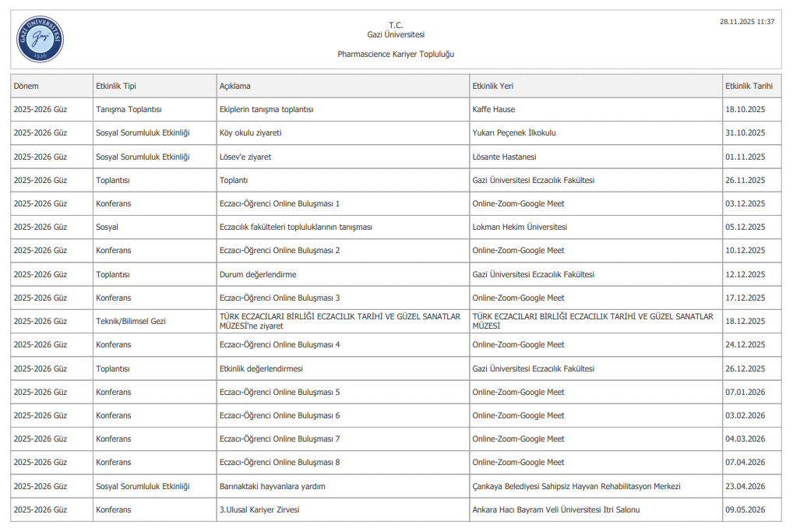Click Eczacı-Öğrenci Online Buluşması 4 entry
793x532 pixels.
(280, 344)
